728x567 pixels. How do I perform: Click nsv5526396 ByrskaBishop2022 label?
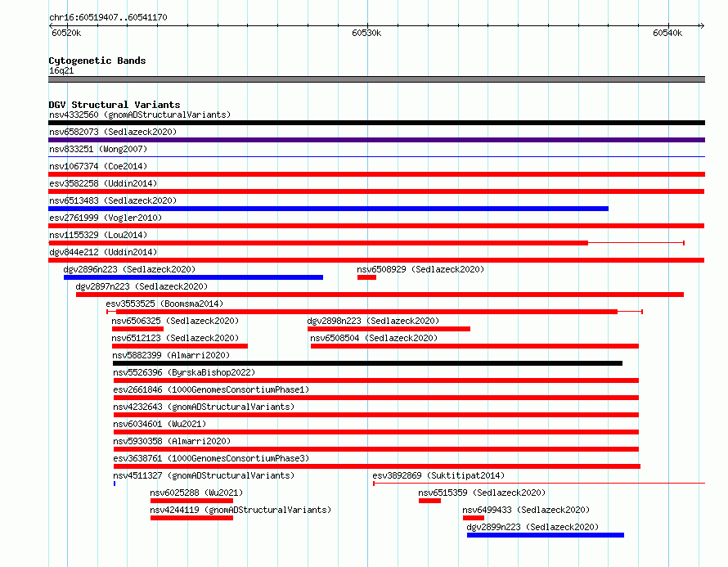[184, 372]
